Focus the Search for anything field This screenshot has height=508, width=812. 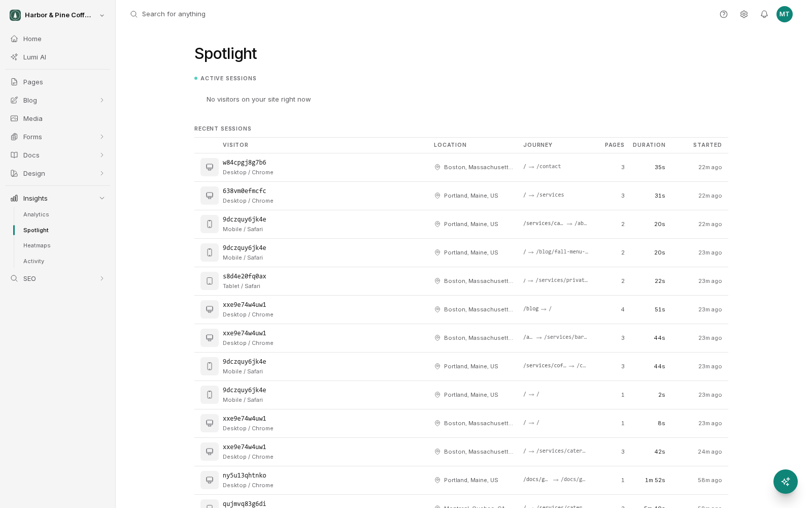tap(174, 14)
